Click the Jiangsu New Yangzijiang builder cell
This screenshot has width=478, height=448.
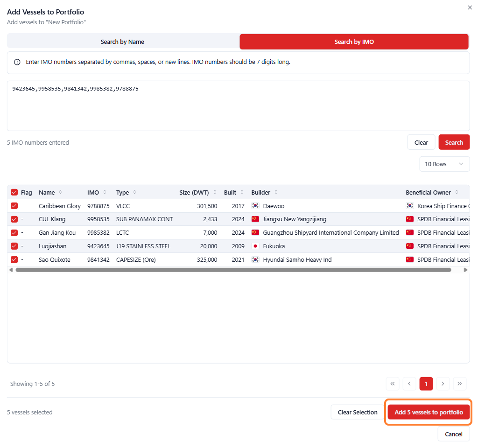(x=295, y=219)
